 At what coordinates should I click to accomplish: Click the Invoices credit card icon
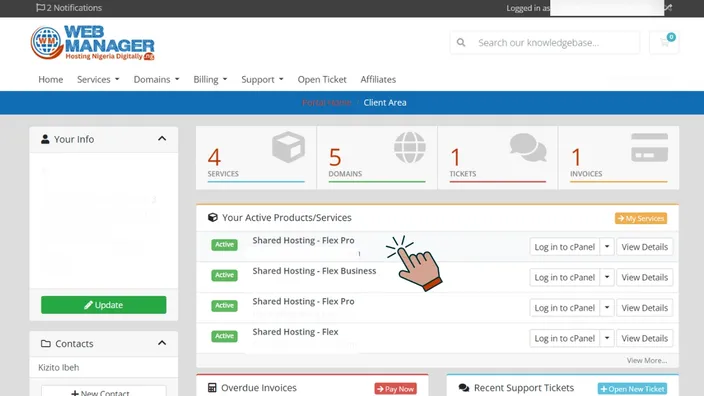[x=649, y=147]
